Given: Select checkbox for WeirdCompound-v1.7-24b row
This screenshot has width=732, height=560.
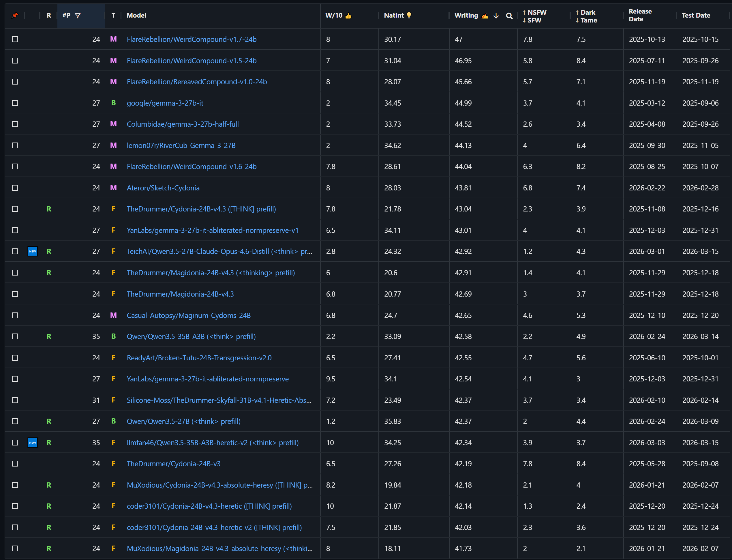Looking at the screenshot, I should (15, 39).
